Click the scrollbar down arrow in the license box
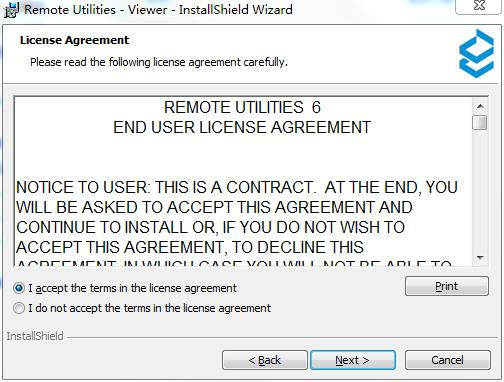 480,257
